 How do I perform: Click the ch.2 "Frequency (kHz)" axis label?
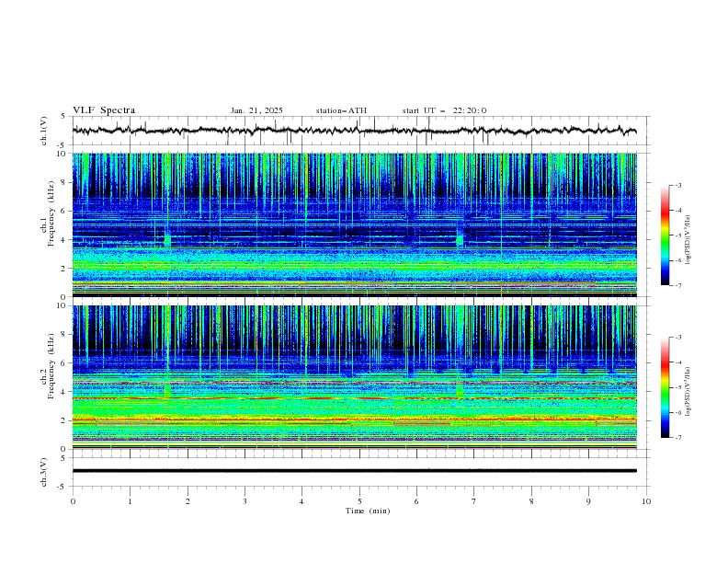pos(51,366)
